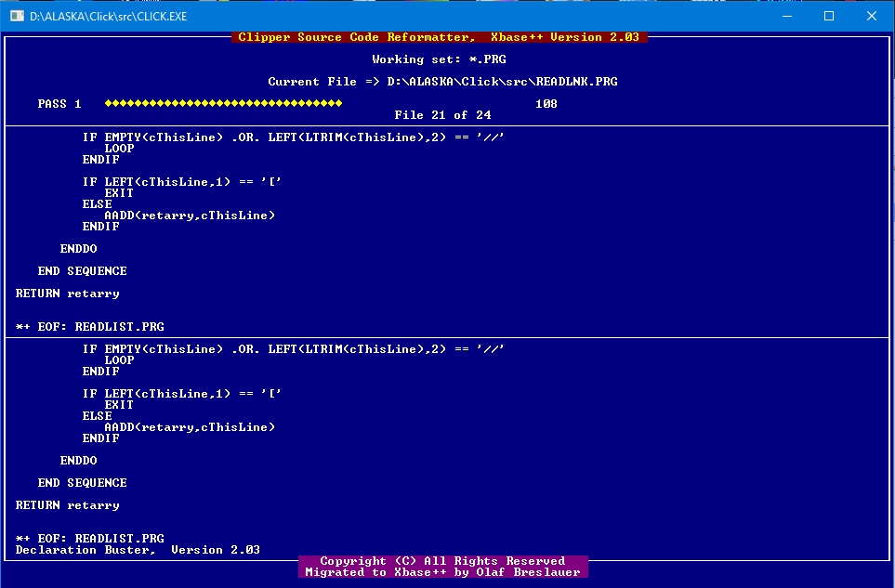Click 'Declaration Buster, Version 2.03' line
The width and height of the screenshot is (895, 588).
138,550
